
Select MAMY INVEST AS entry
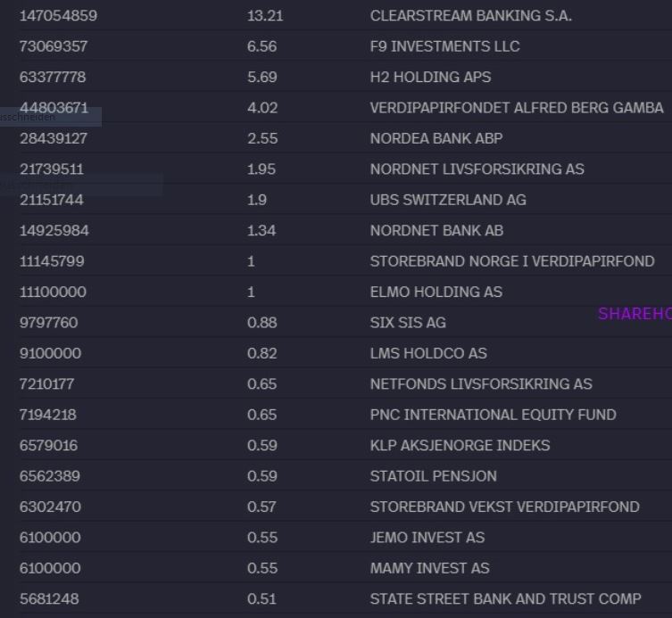tap(429, 568)
